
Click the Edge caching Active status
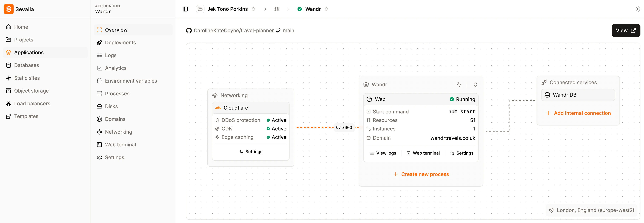pyautogui.click(x=276, y=137)
